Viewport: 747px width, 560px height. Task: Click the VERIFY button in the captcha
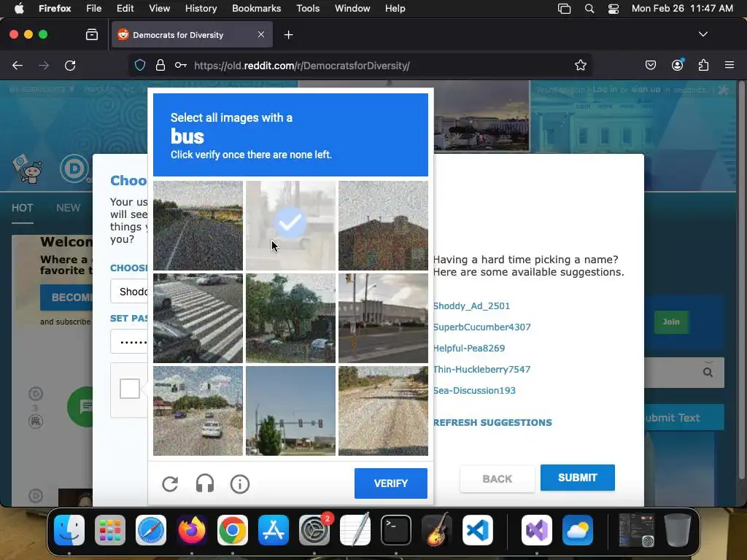391,483
